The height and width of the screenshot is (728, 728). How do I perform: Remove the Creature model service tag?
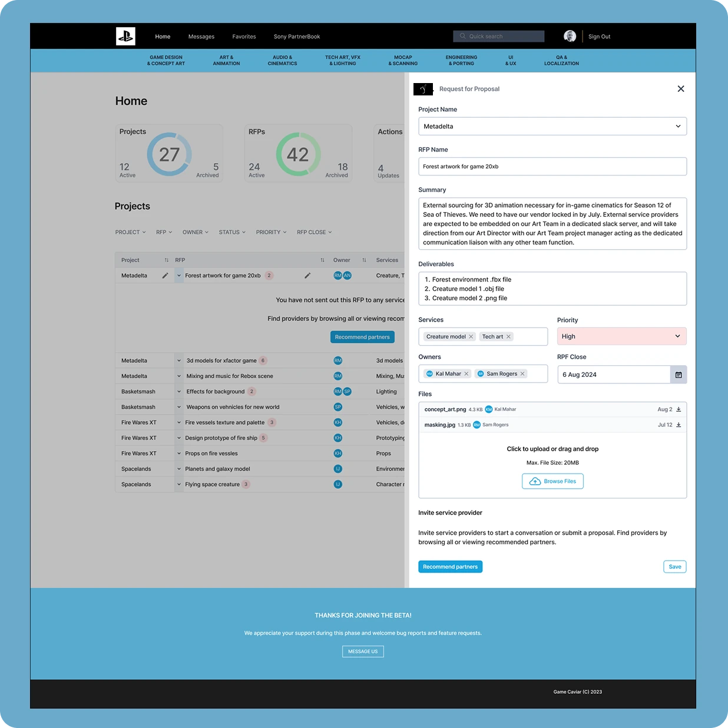(471, 337)
